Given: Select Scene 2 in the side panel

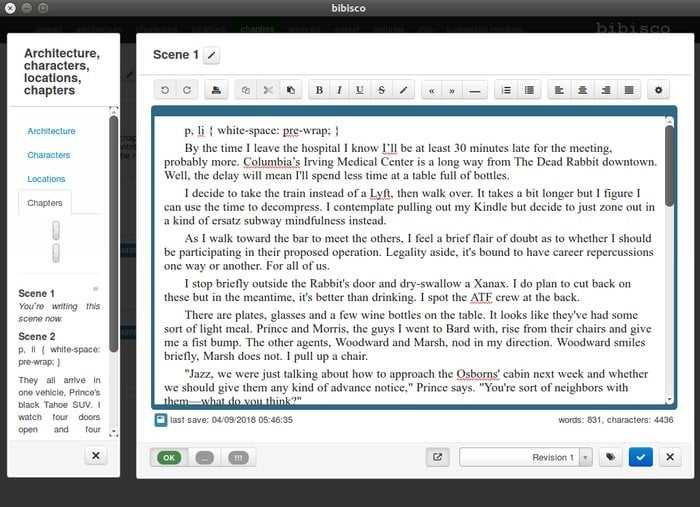Looking at the screenshot, I should tap(37, 337).
